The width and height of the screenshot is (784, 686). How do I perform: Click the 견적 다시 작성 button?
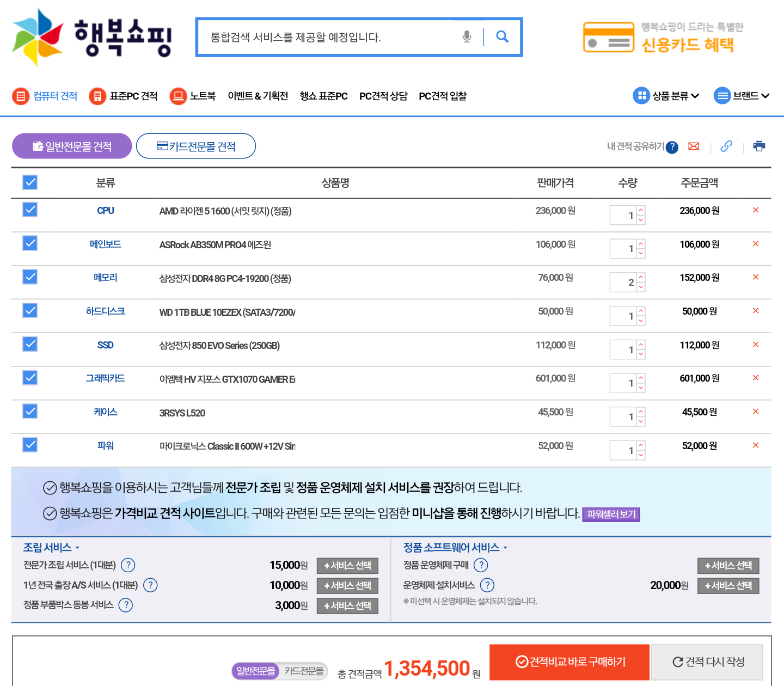pos(708,662)
